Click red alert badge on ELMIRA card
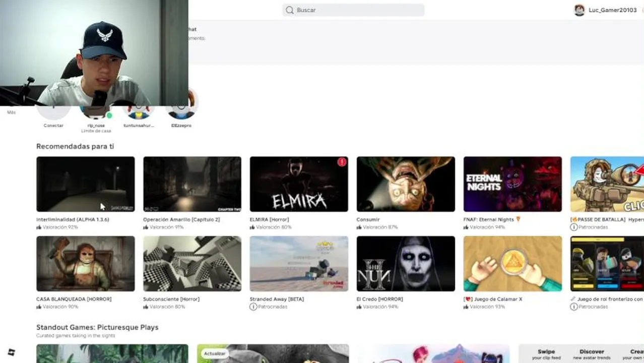The width and height of the screenshot is (644, 363). point(342,162)
